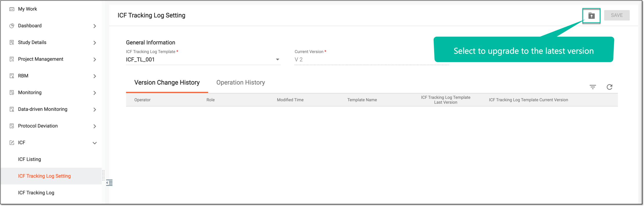Image resolution: width=644 pixels, height=206 pixels.
Task: Click the Operator column header
Action: pos(142,100)
